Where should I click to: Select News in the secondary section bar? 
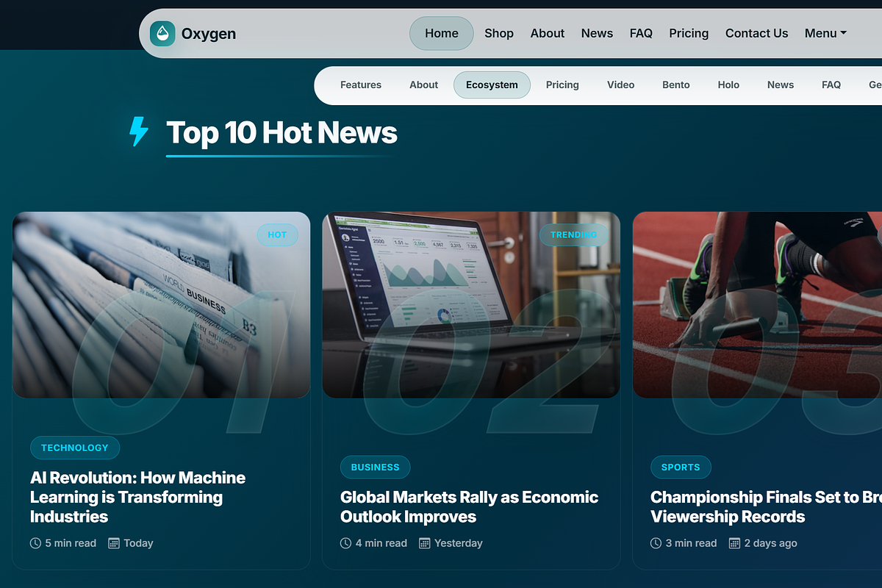click(x=780, y=85)
